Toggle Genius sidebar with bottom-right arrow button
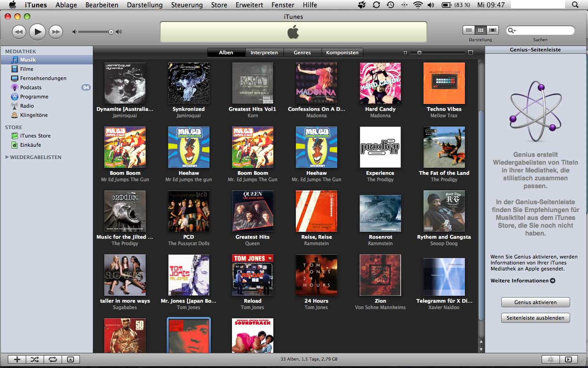588x368 pixels. 568,360
